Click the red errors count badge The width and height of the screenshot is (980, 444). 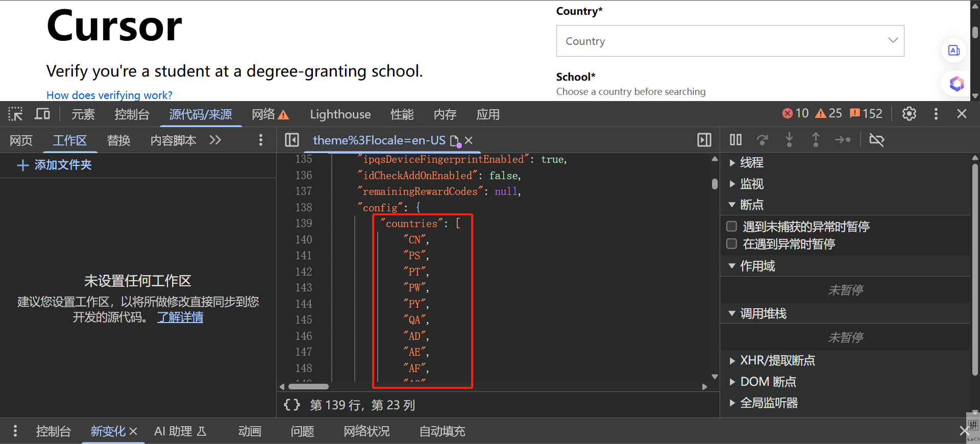point(795,113)
